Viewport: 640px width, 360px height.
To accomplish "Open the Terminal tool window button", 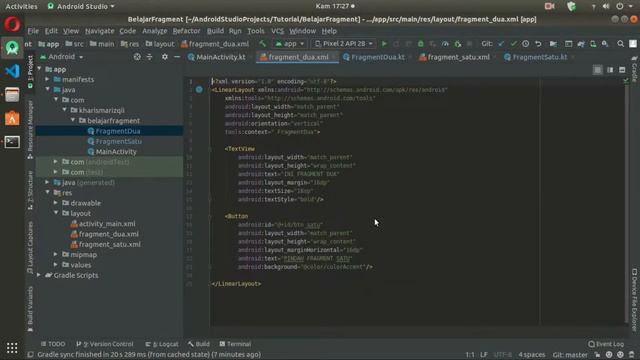I will [x=235, y=344].
